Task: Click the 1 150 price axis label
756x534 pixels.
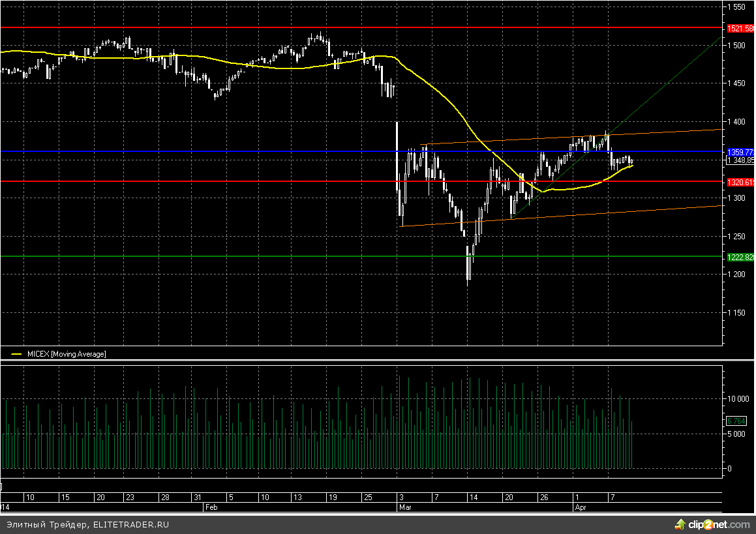Action: coord(736,313)
